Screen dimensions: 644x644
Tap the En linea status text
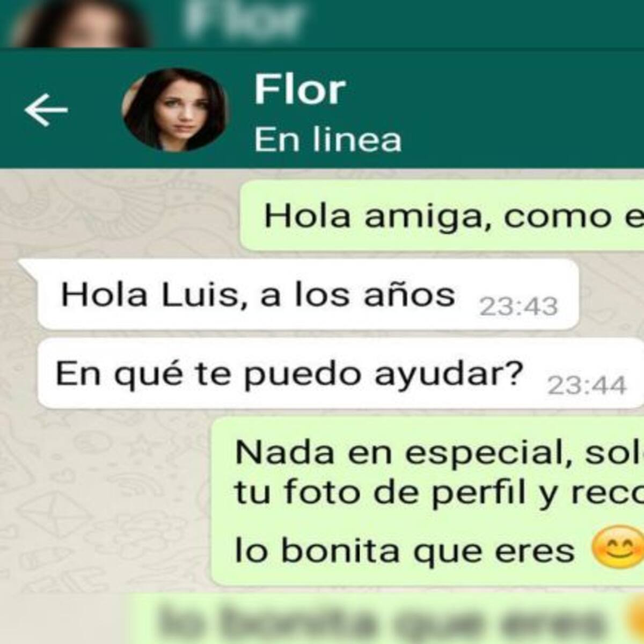327,140
